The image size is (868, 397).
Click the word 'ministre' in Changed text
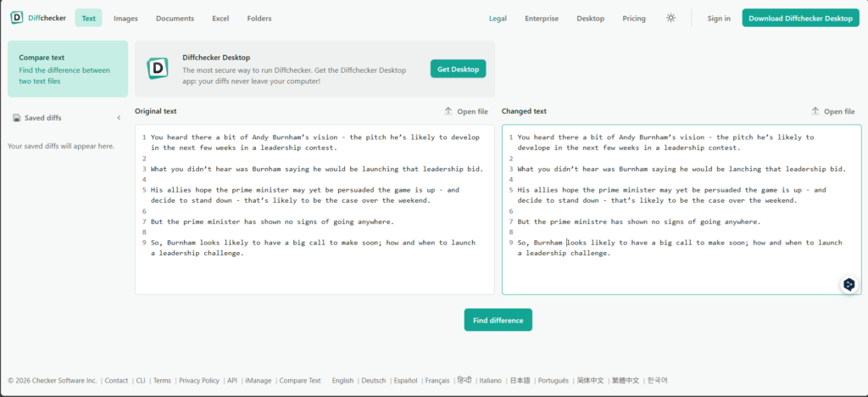point(591,221)
